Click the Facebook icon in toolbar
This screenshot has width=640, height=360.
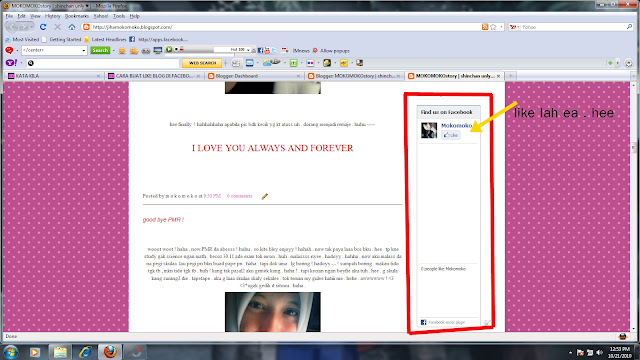(x=260, y=51)
